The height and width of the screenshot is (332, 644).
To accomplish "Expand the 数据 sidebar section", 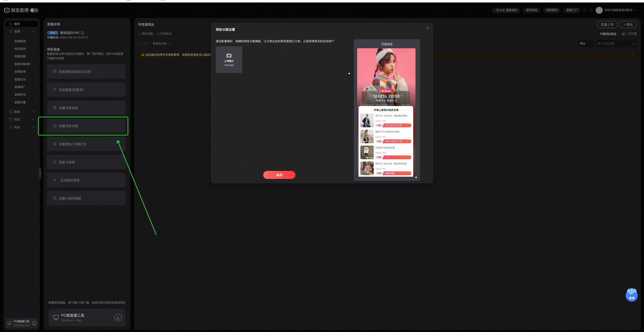I will coord(33,112).
